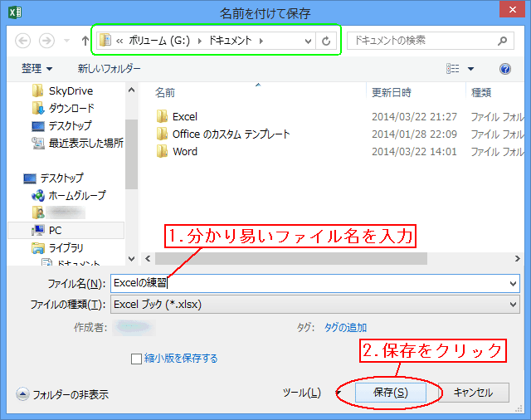
Task: Open the ファイルの種類 dropdown
Action: tap(314, 305)
